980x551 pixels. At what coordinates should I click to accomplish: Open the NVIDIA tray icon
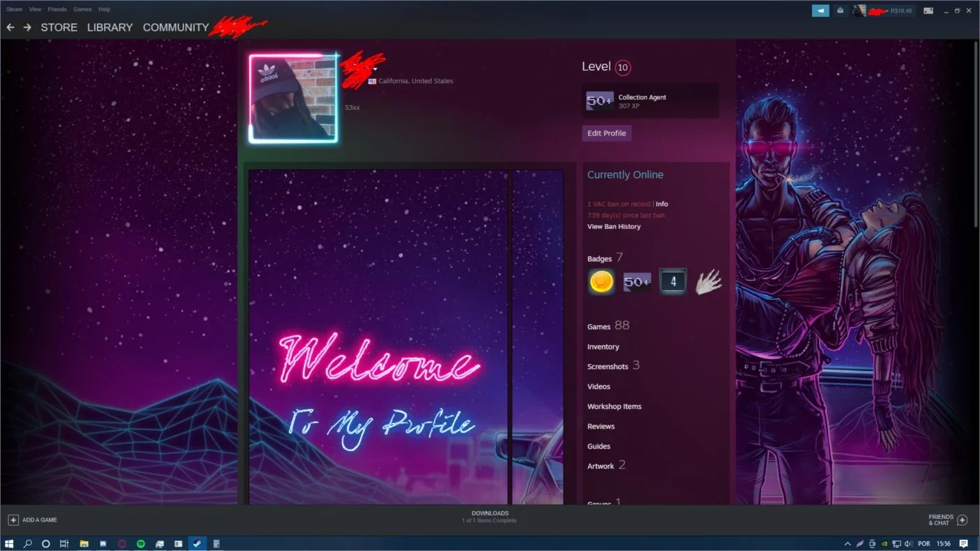(884, 544)
